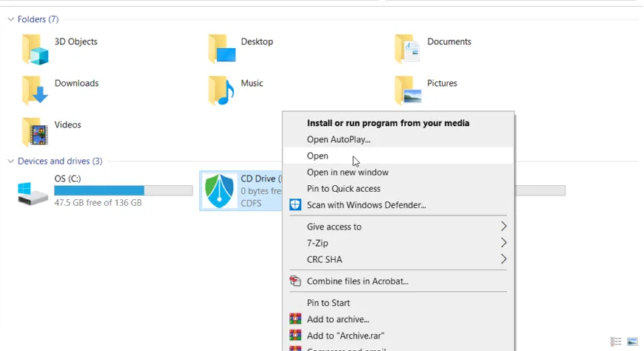Viewport: 644px width, 351px height.
Task: Click the Pictures folder label
Action: pyautogui.click(x=442, y=83)
